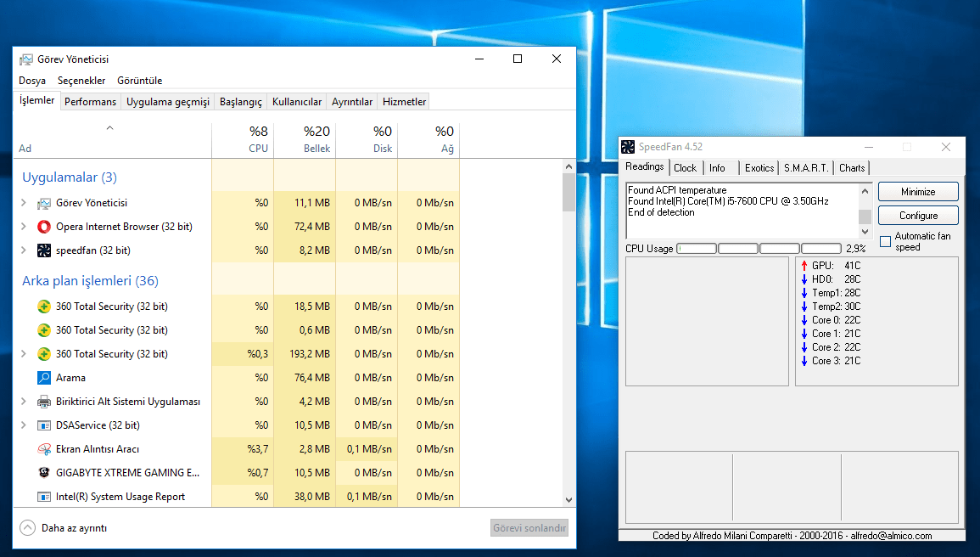This screenshot has height=557, width=980.
Task: Toggle the Automatic fan speed checkbox
Action: click(x=885, y=241)
